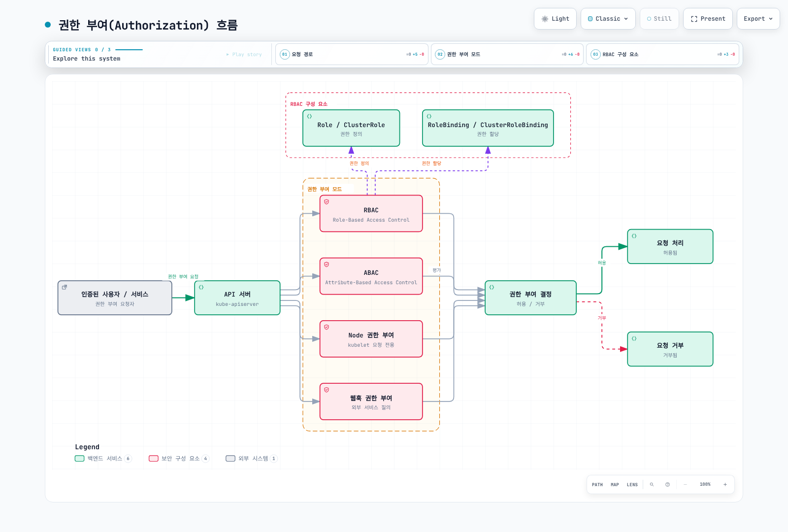
Task: Zoom in with the plus button
Action: (725, 485)
